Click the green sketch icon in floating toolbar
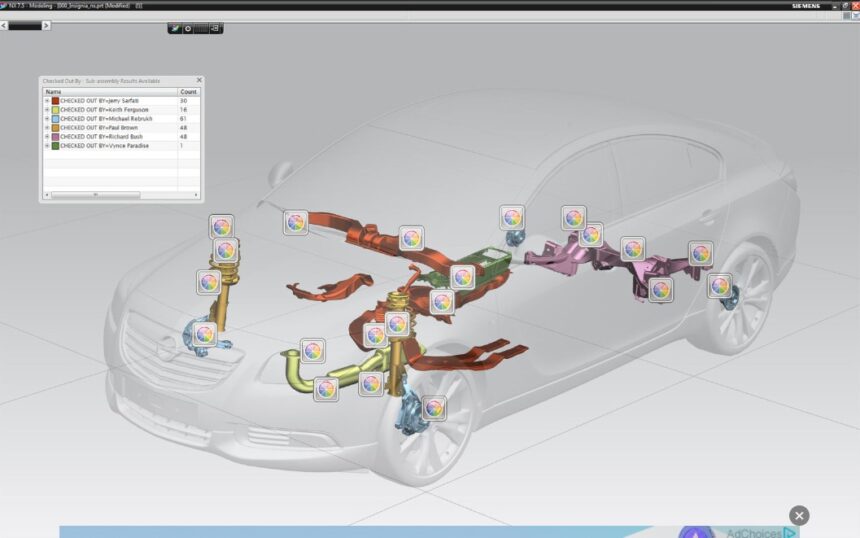The height and width of the screenshot is (538, 860). [175, 29]
